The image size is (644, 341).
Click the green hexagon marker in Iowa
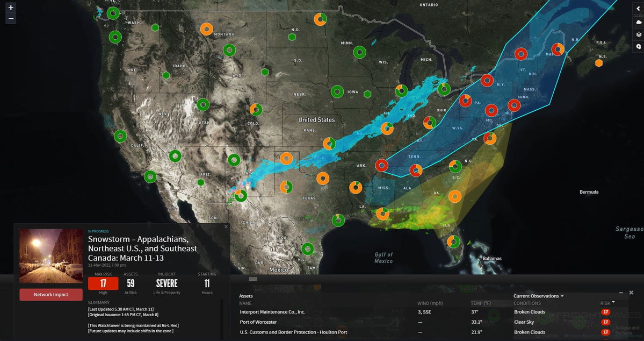coord(367,94)
